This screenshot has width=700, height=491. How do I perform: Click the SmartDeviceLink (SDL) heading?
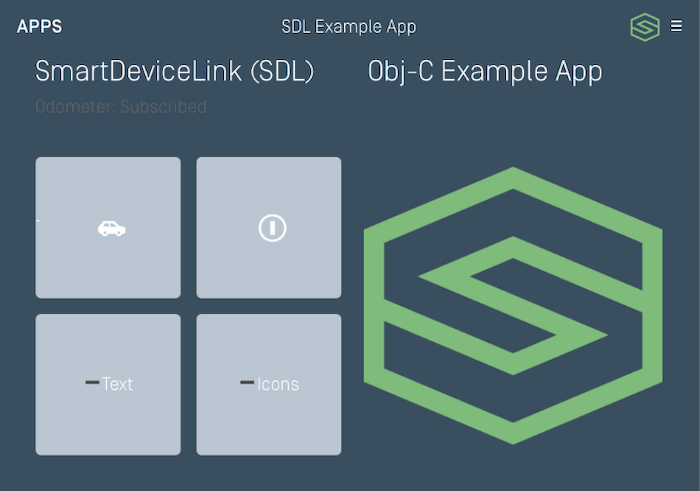point(175,72)
